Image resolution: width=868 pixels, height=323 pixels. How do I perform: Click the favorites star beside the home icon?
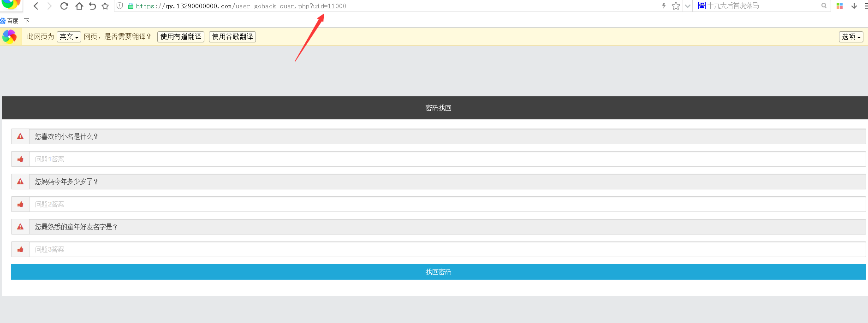pyautogui.click(x=105, y=6)
